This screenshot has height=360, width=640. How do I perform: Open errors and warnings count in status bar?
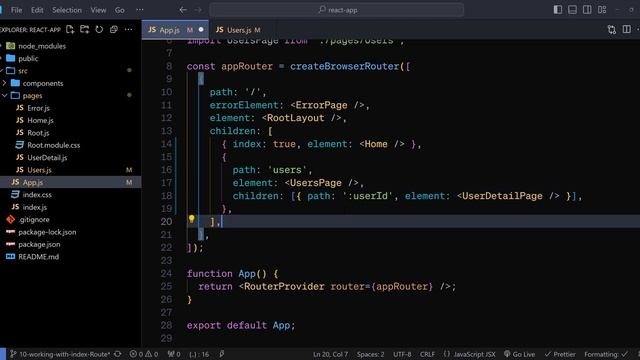click(x=144, y=354)
